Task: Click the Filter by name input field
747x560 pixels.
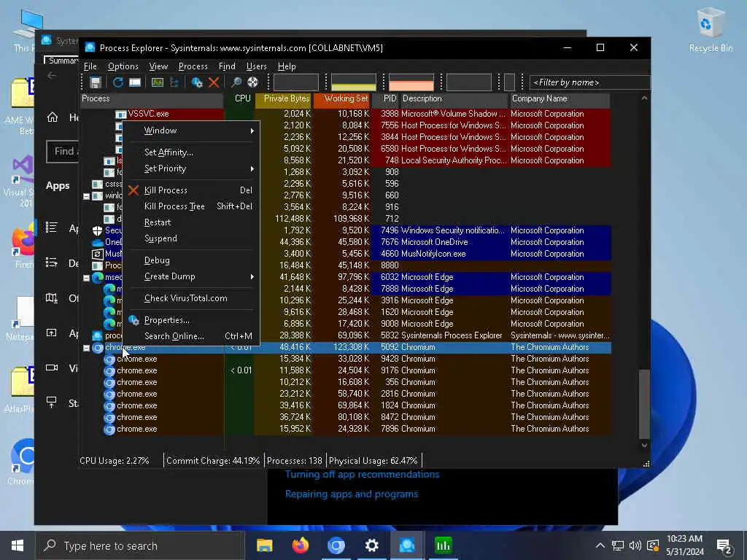Action: point(589,82)
